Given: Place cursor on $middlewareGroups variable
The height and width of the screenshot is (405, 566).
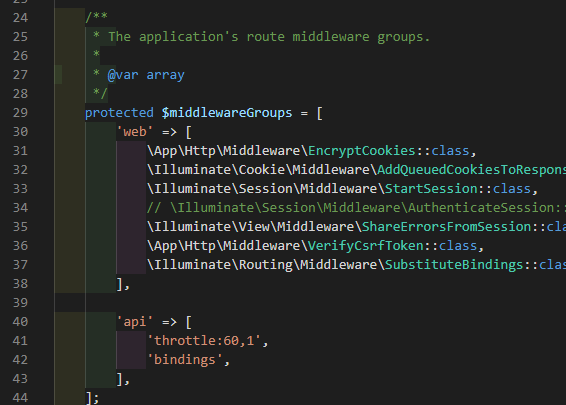Looking at the screenshot, I should pyautogui.click(x=227, y=113).
